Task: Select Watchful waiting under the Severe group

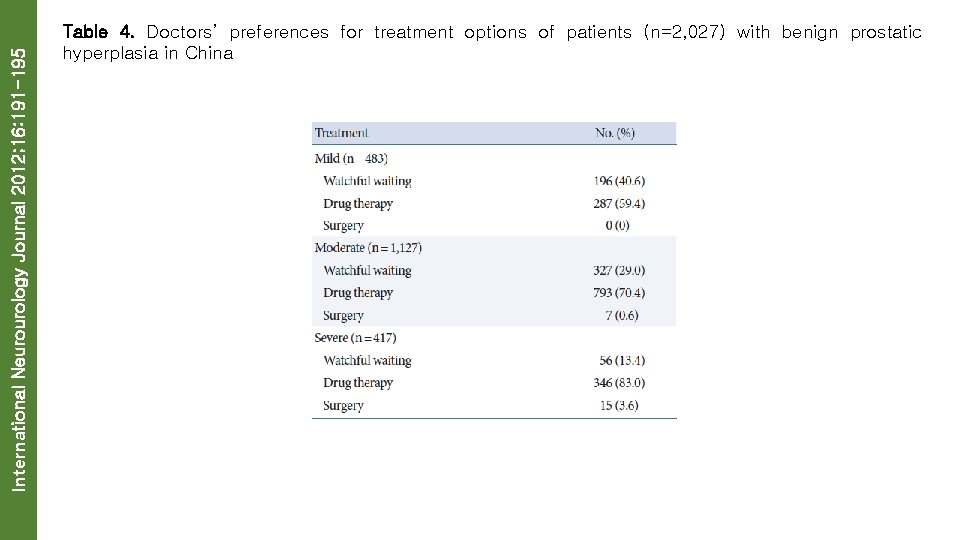Action: point(367,361)
